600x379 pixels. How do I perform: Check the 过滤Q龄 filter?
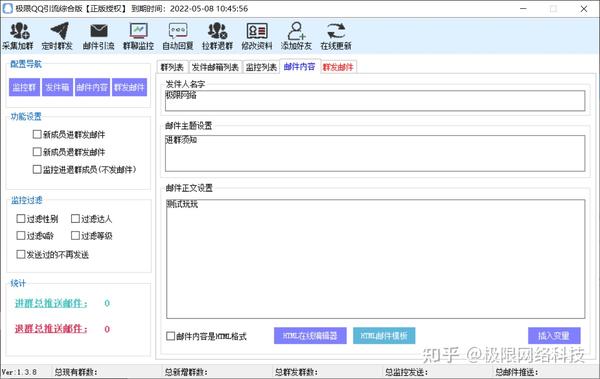pyautogui.click(x=21, y=235)
